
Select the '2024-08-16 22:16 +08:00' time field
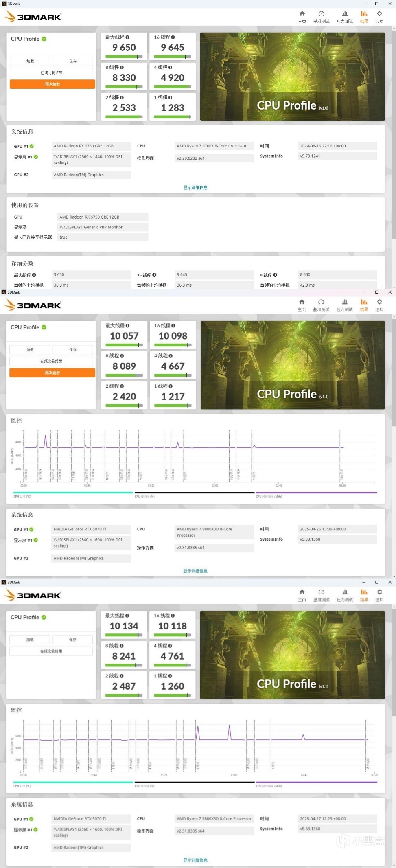coord(337,146)
